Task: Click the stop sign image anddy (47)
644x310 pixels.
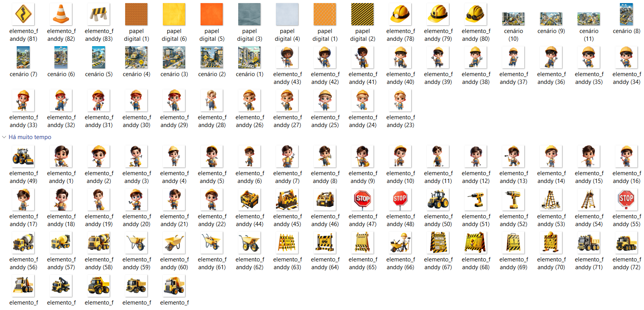Action: coord(363,200)
